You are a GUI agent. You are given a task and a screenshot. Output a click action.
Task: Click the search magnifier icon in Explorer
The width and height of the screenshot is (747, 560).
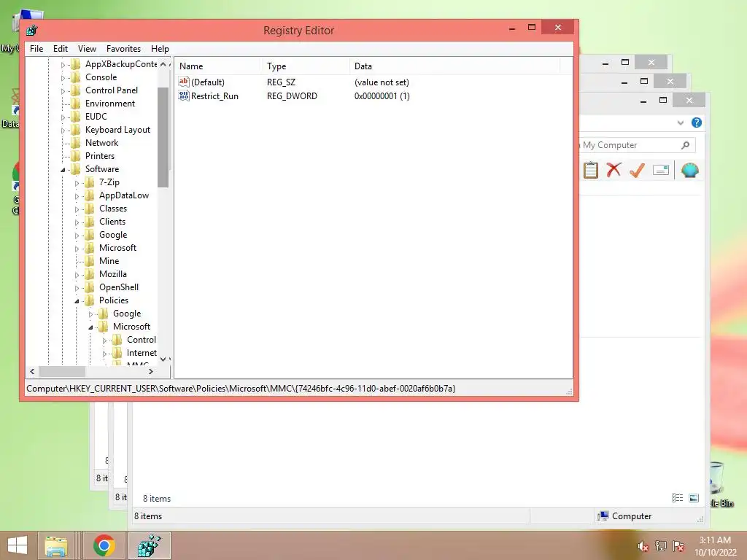pyautogui.click(x=686, y=145)
